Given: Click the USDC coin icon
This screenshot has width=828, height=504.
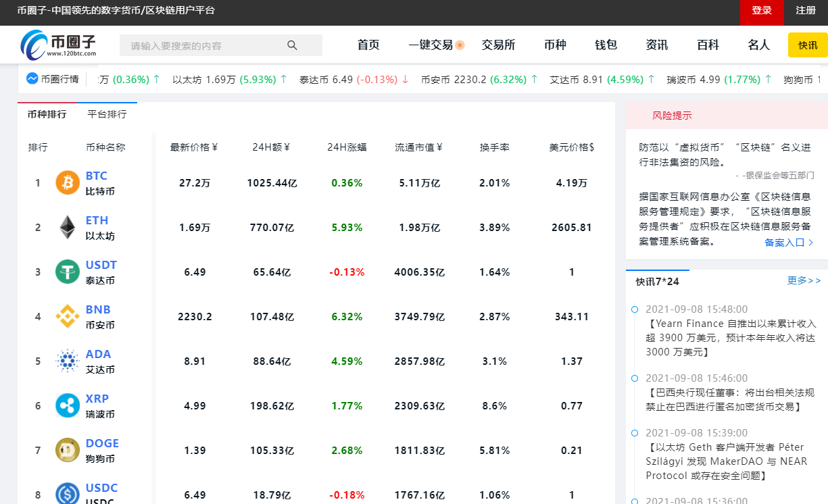Looking at the screenshot, I should [x=68, y=494].
